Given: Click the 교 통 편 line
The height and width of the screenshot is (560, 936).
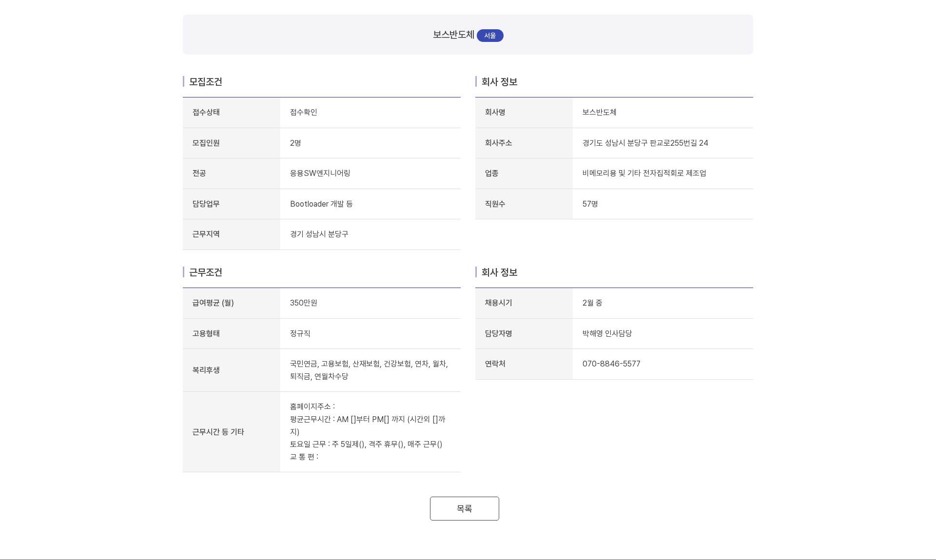Looking at the screenshot, I should [x=304, y=457].
